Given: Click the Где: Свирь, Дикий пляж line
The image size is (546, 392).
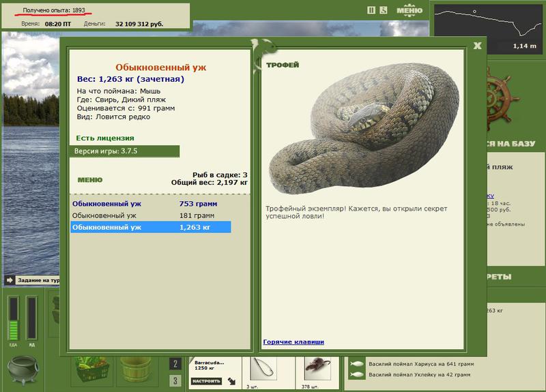Looking at the screenshot, I should click(121, 100).
